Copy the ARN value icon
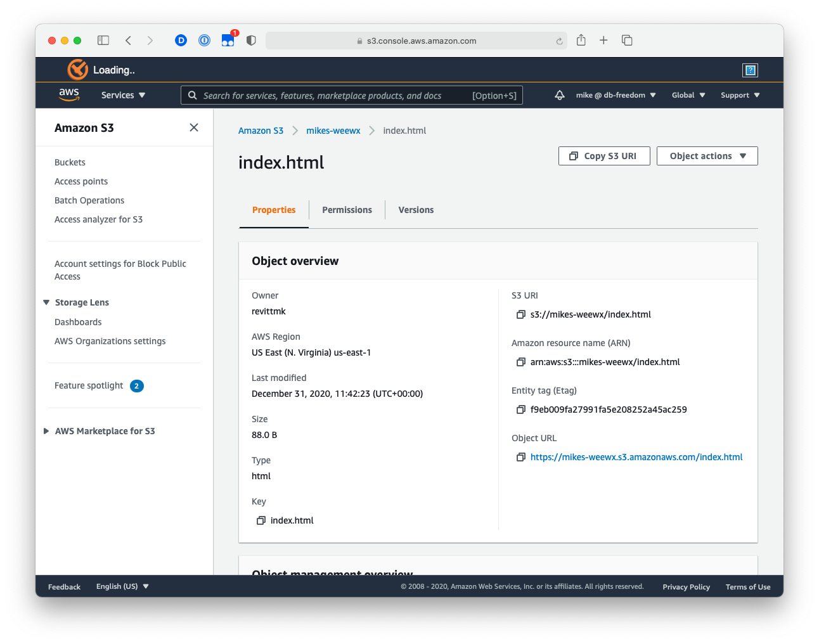819x644 pixels. (521, 362)
